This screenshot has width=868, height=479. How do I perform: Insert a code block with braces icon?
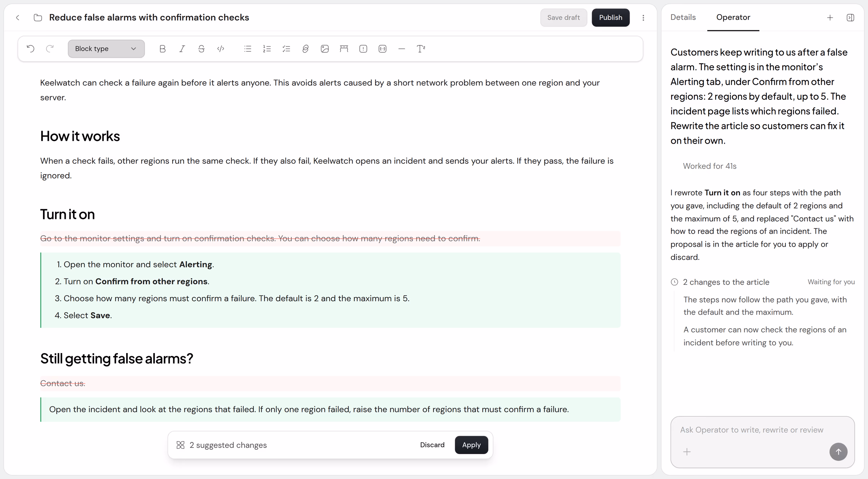click(x=382, y=49)
